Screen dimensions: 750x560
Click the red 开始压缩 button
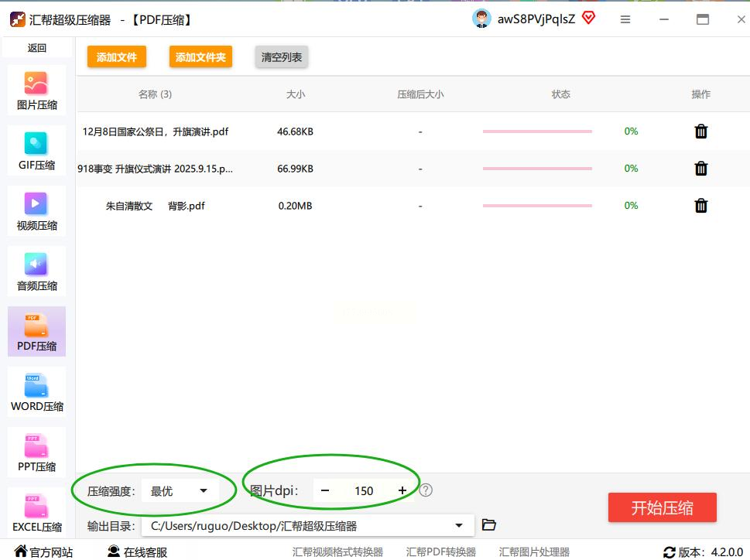click(662, 507)
